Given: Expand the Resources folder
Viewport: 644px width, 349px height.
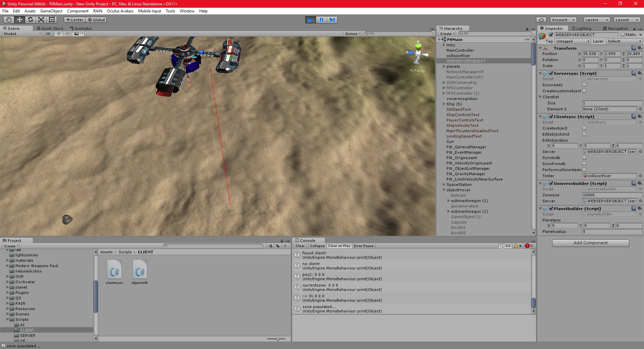Looking at the screenshot, I should [x=7, y=309].
